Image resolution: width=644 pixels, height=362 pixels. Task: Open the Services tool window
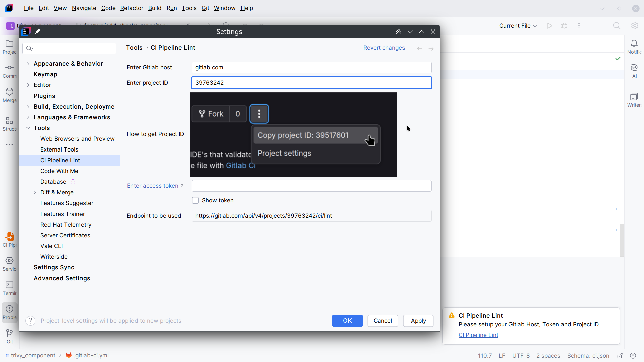[9, 264]
